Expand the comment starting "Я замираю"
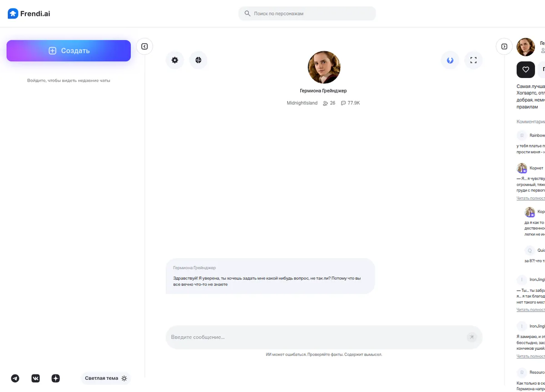545x392 pixels. pos(530,356)
